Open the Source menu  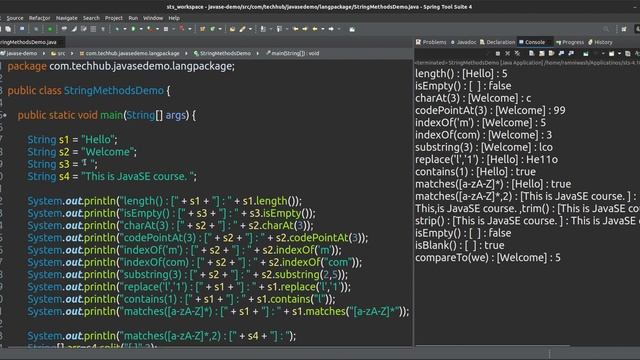click(15, 18)
